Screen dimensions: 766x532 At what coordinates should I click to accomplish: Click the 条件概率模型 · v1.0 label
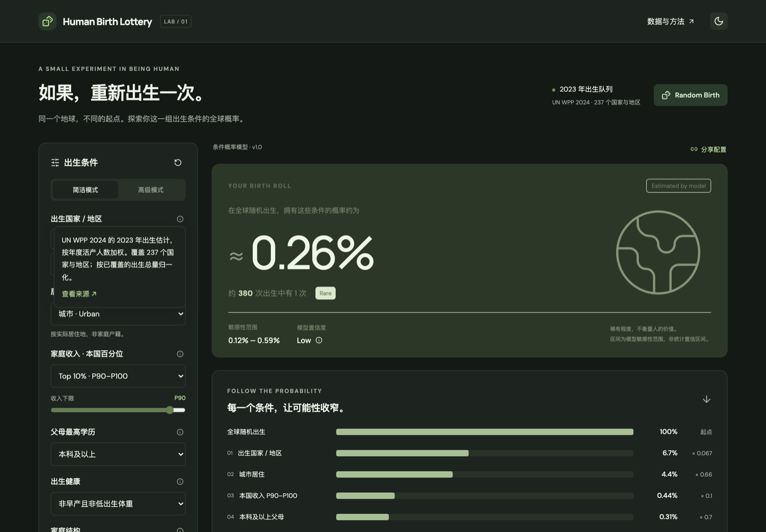[x=237, y=147]
